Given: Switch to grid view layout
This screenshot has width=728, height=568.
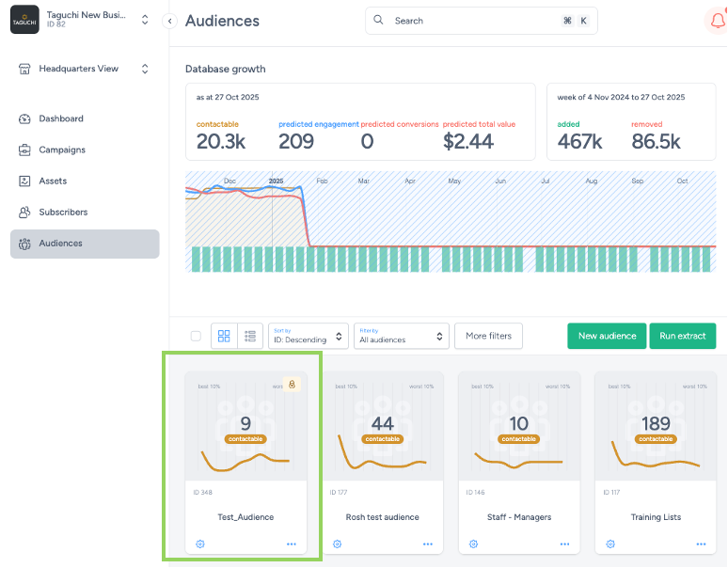Looking at the screenshot, I should click(224, 336).
